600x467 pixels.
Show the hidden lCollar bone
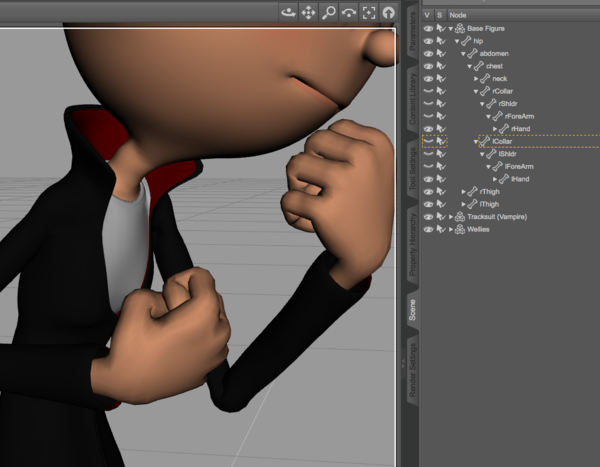pos(428,141)
